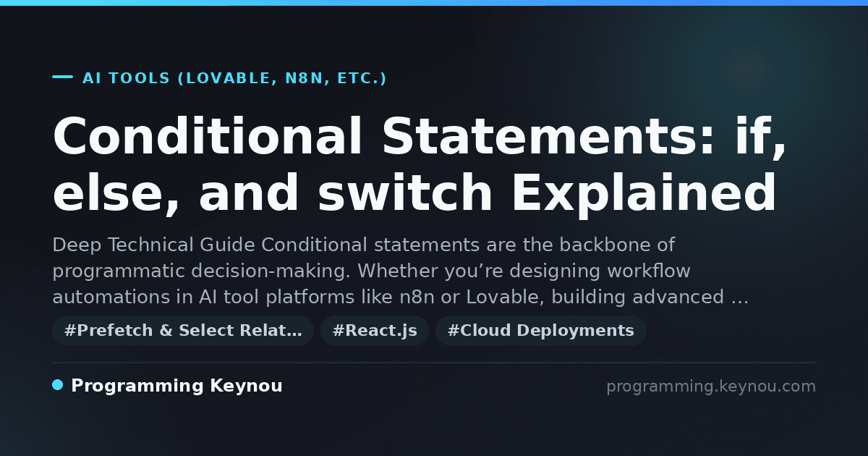Click the cyan dot beside Programming Keynou

[58, 385]
